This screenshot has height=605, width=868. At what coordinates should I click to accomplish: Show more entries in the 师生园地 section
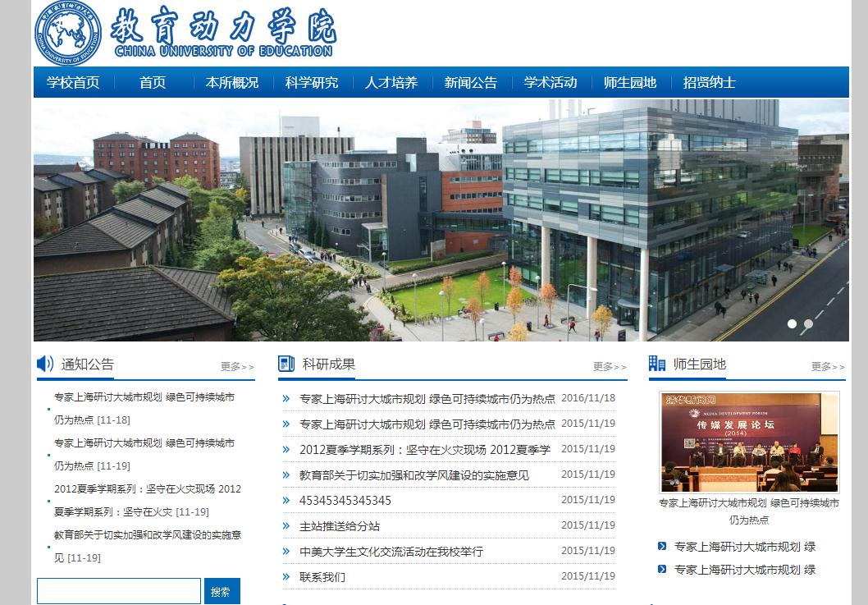point(828,367)
